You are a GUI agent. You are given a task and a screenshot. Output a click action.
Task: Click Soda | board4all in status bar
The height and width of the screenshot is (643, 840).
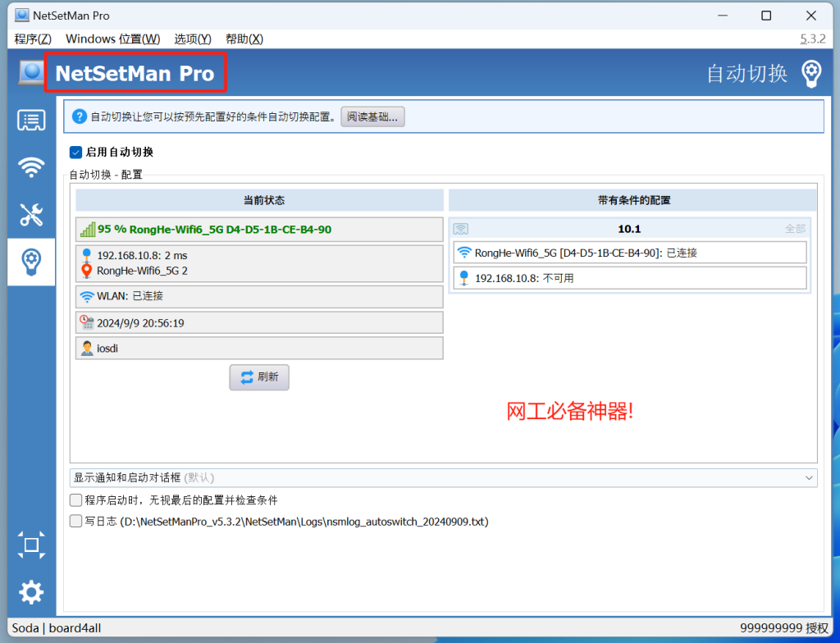(57, 628)
